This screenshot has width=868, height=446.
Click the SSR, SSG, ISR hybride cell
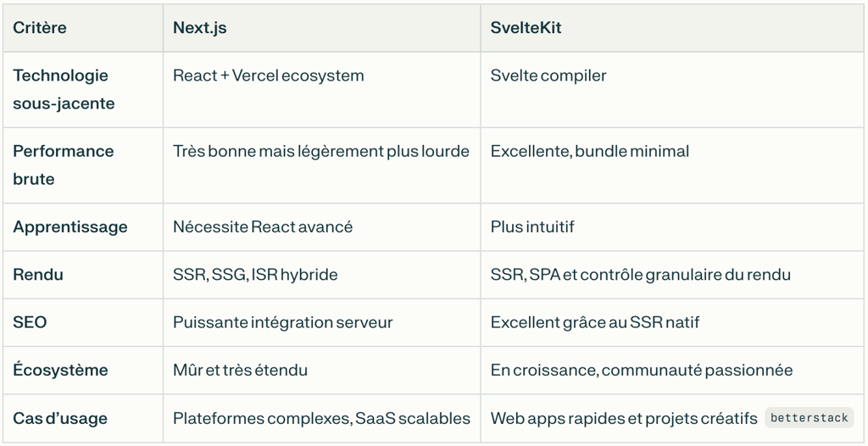tap(255, 275)
